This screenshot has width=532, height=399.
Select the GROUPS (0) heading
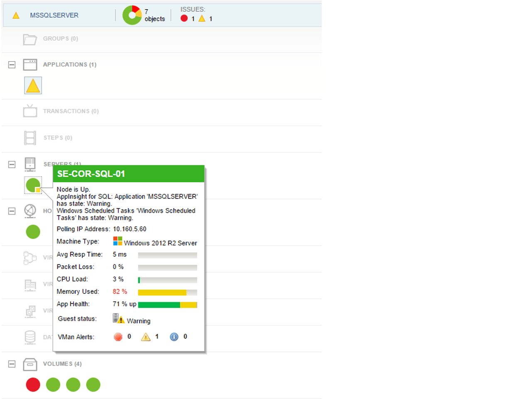tap(61, 39)
